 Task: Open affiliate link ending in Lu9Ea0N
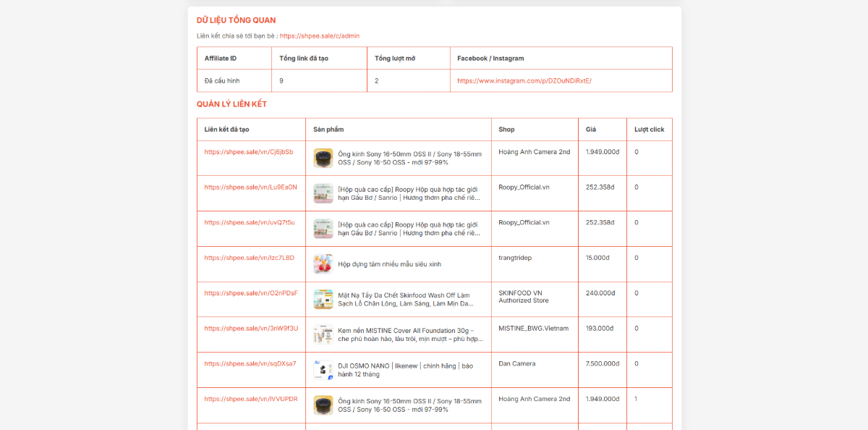coord(250,187)
